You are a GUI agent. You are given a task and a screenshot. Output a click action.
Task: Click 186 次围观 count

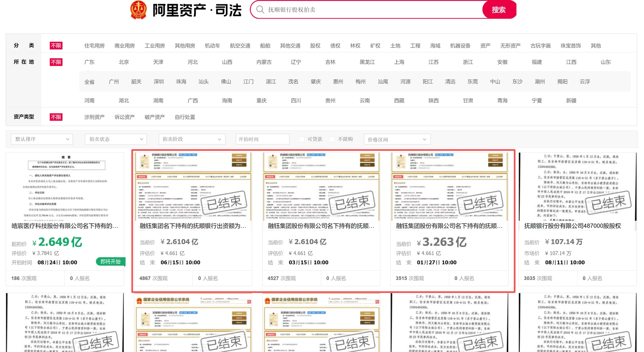tap(24, 278)
